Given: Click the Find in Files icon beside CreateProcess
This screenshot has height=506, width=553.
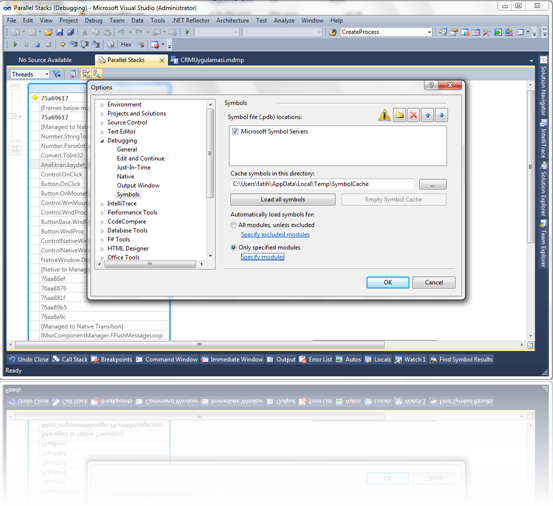Looking at the screenshot, I should click(x=333, y=32).
